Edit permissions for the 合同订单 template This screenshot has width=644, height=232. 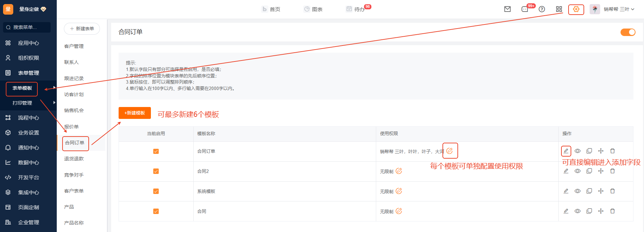click(x=450, y=151)
